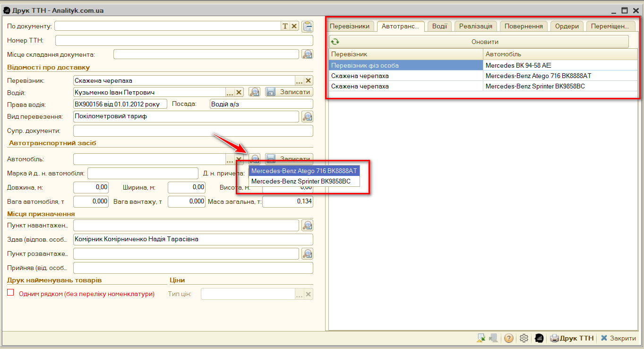This screenshot has height=349, width=644.
Task: Click Записати button next to the driver
Action: click(x=289, y=92)
